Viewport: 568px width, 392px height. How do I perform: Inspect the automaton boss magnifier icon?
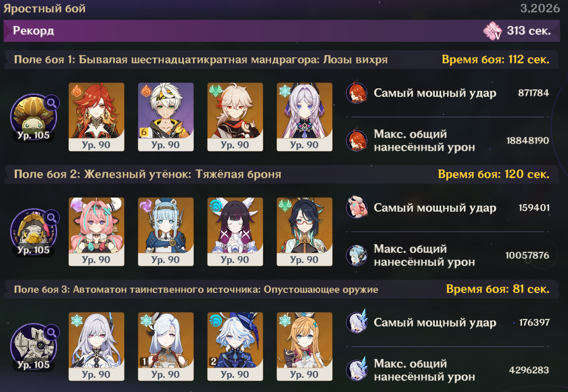(51, 332)
